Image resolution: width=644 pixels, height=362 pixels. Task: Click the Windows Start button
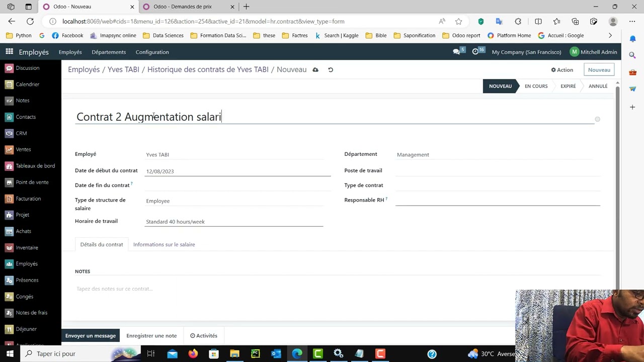coord(10,353)
